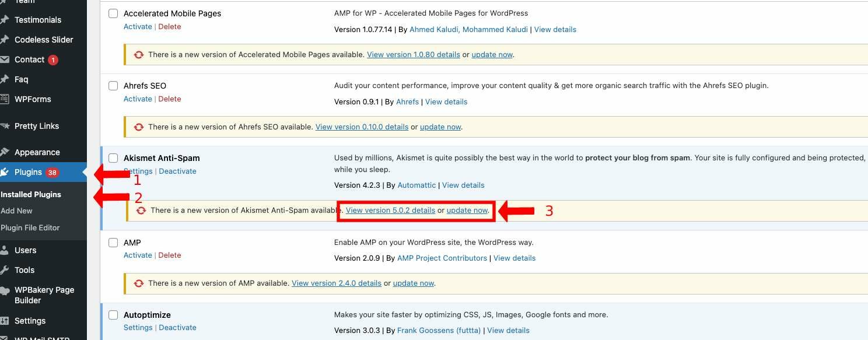Delete the Accelerated Mobile Pages plugin
The height and width of the screenshot is (340, 868).
point(170,27)
